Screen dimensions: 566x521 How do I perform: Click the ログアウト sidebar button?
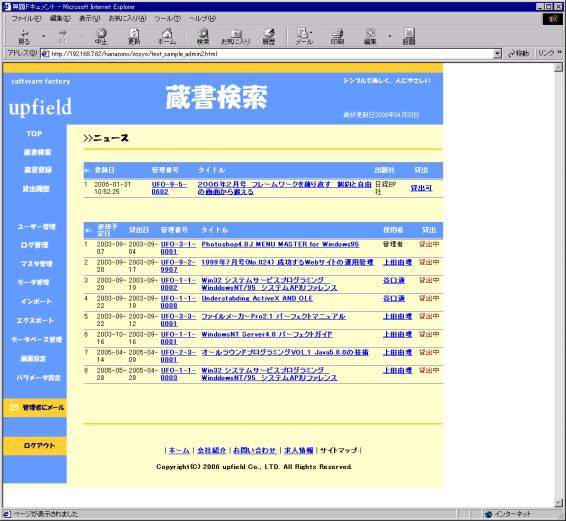click(35, 446)
